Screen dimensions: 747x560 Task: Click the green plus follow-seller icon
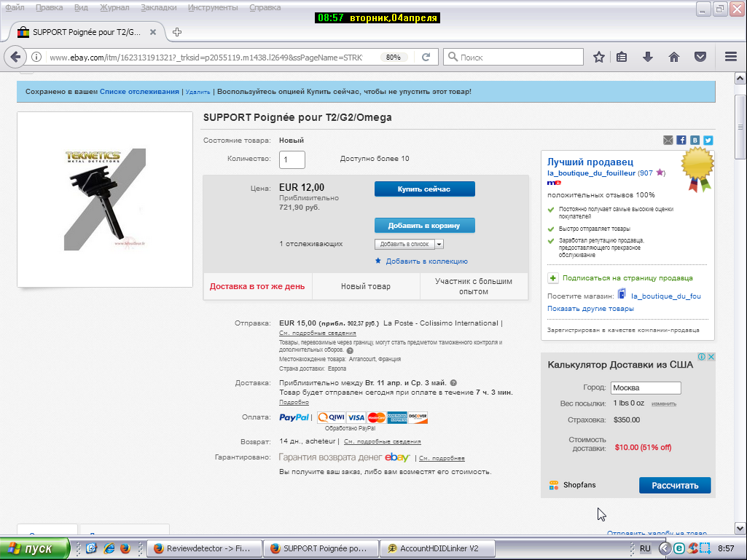point(553,277)
